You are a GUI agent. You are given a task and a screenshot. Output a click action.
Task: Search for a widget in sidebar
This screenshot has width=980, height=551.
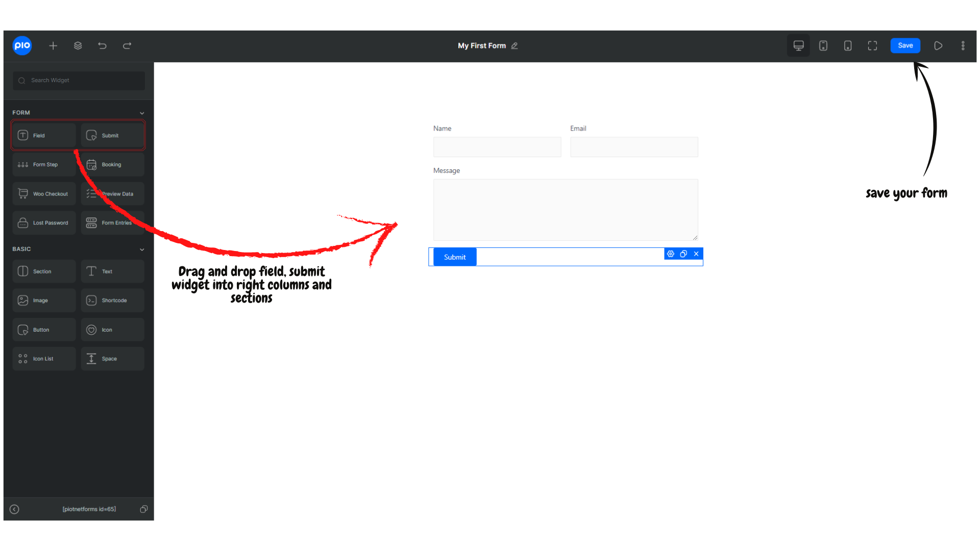pyautogui.click(x=79, y=80)
